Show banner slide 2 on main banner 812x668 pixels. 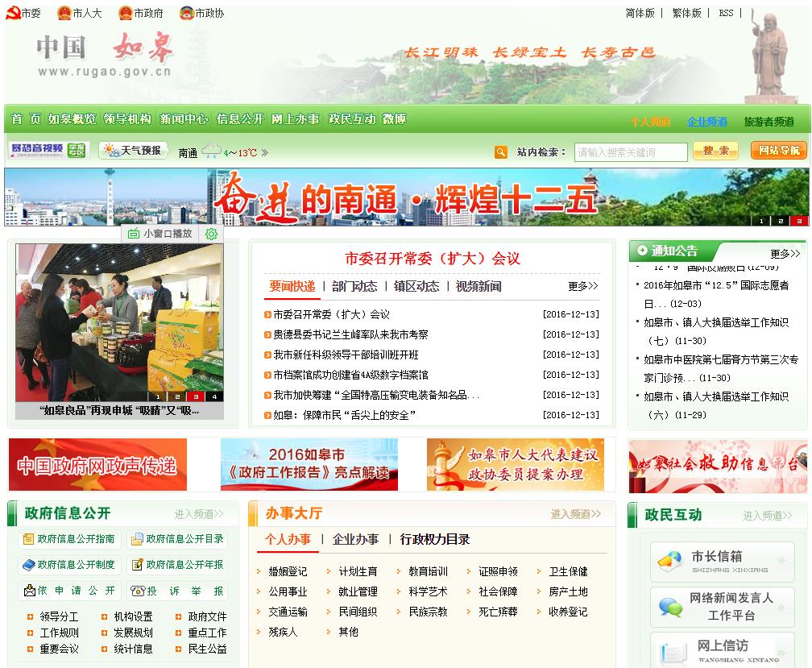tap(781, 221)
